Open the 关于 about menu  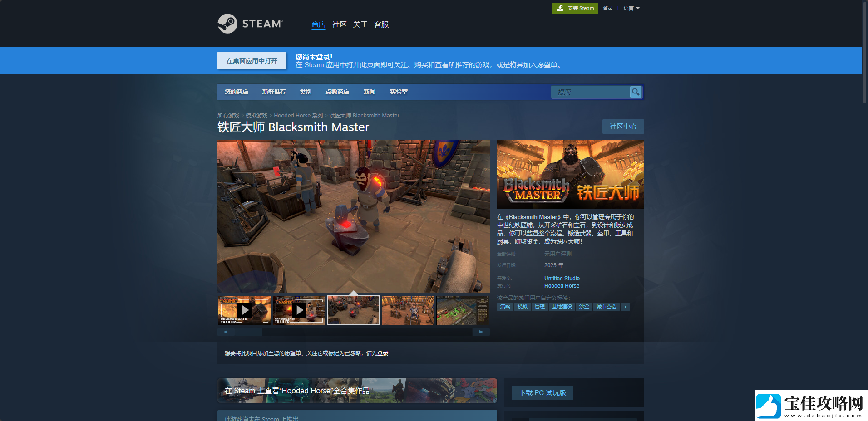point(360,24)
